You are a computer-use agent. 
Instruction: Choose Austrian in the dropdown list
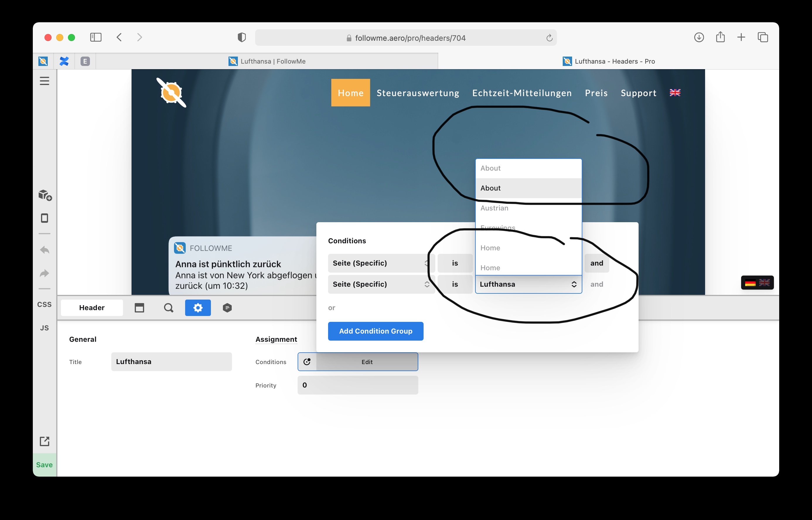529,208
